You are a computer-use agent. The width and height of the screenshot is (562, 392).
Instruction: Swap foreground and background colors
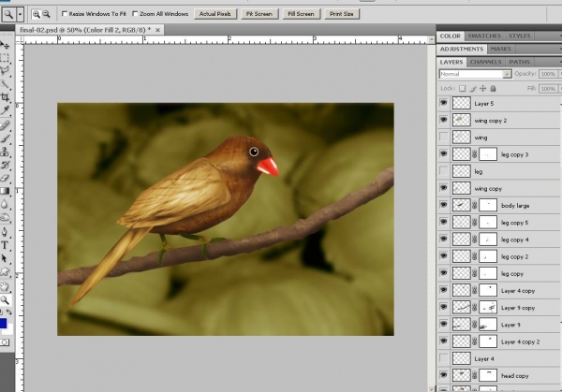point(9,312)
